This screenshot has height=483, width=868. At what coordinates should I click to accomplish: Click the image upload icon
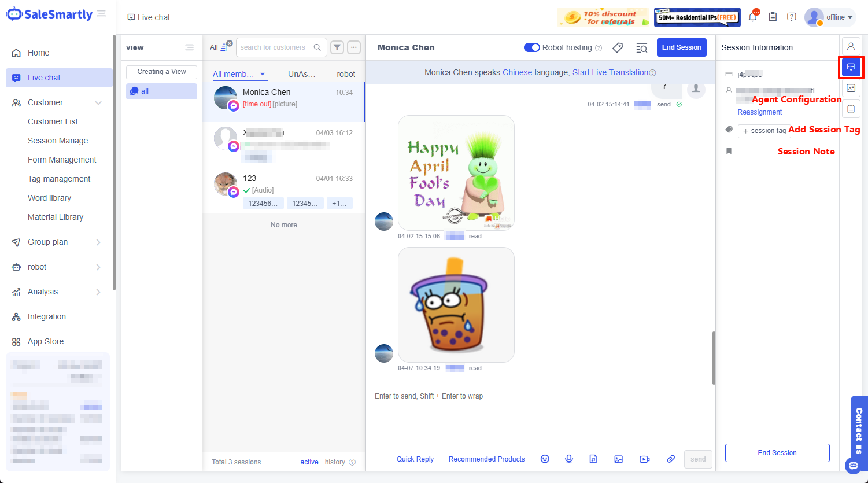click(x=618, y=459)
